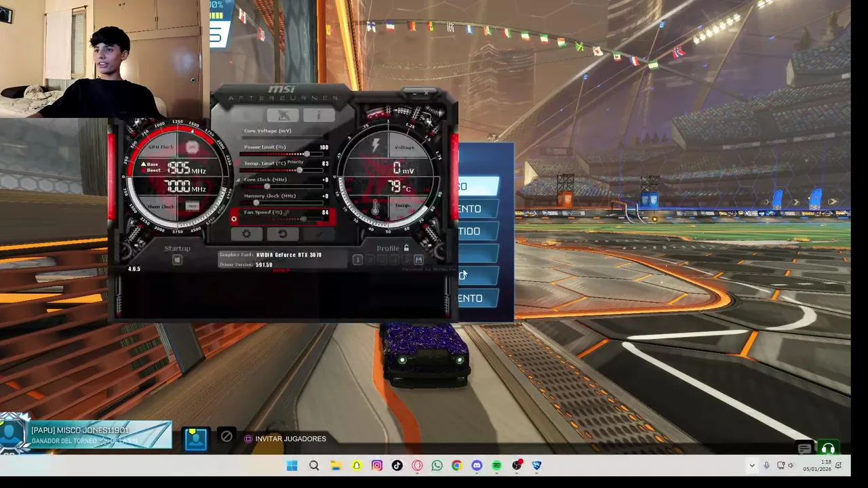This screenshot has width=868, height=488.
Task: Toggle the Profile lock icon
Action: [406, 248]
